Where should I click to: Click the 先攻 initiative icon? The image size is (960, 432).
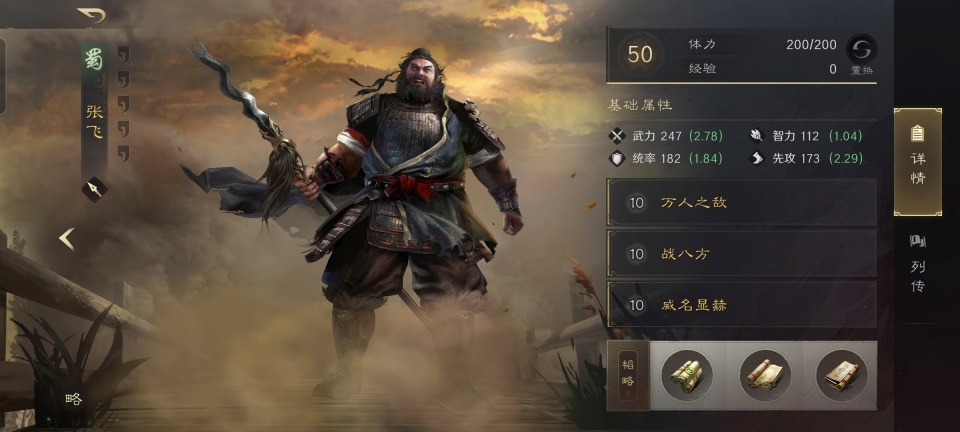click(x=757, y=158)
